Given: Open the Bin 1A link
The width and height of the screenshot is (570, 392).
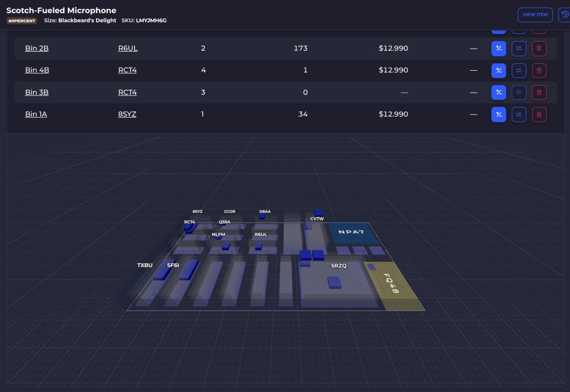Looking at the screenshot, I should pos(36,114).
